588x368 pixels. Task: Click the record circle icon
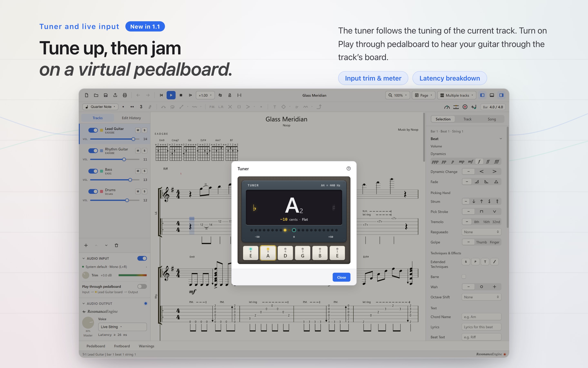(x=465, y=107)
